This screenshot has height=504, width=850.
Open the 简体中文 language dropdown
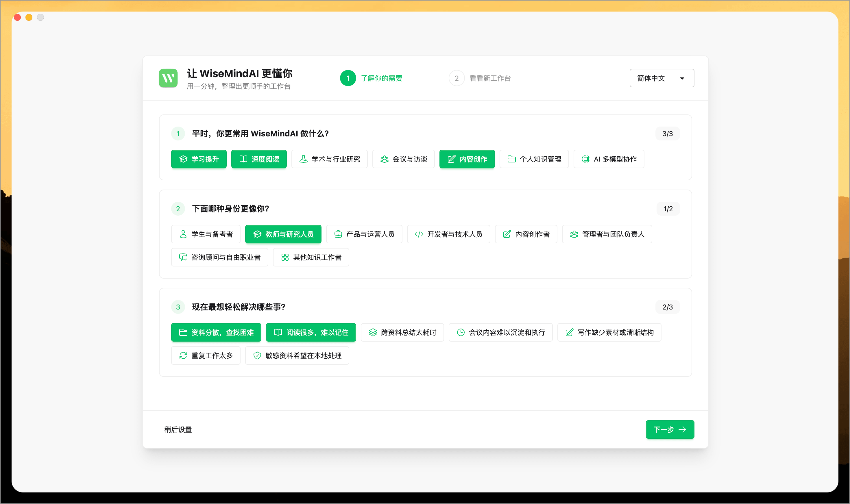(662, 78)
